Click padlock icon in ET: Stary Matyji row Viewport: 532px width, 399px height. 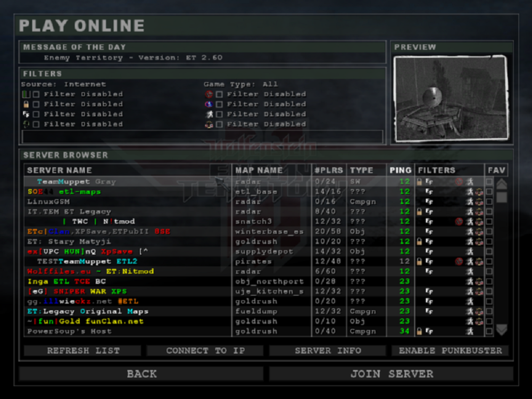[419, 242]
